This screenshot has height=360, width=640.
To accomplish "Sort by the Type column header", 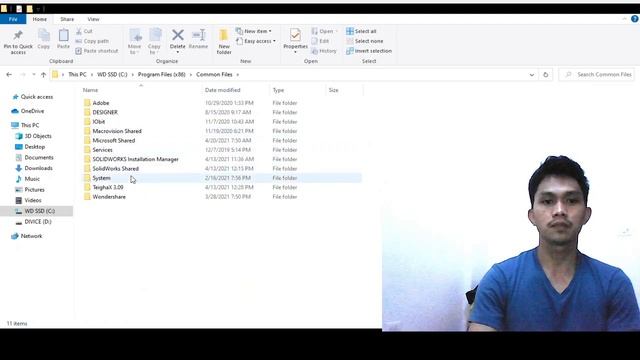I will pyautogui.click(x=278, y=90).
